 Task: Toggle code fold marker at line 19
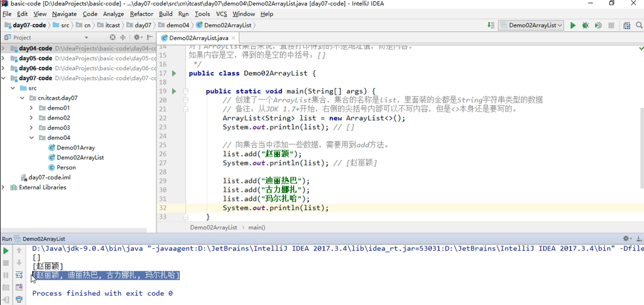185,91
